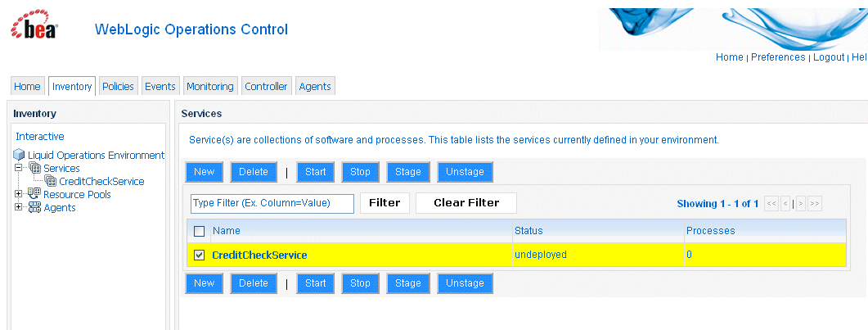The width and height of the screenshot is (868, 330).
Task: Click the Start button below the table
Action: point(316,283)
